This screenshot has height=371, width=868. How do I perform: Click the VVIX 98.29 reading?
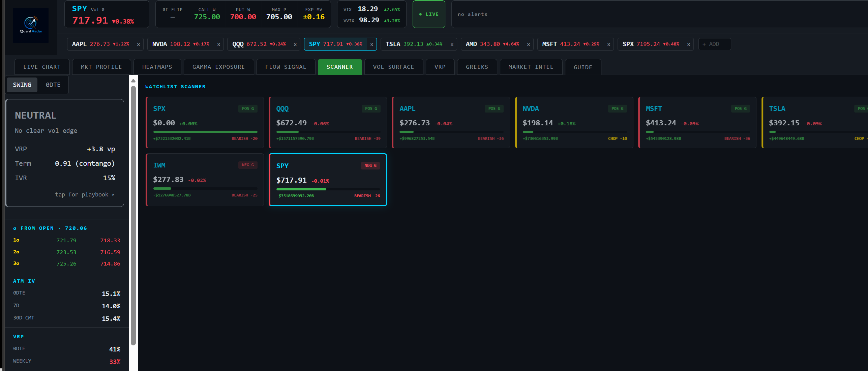point(369,20)
